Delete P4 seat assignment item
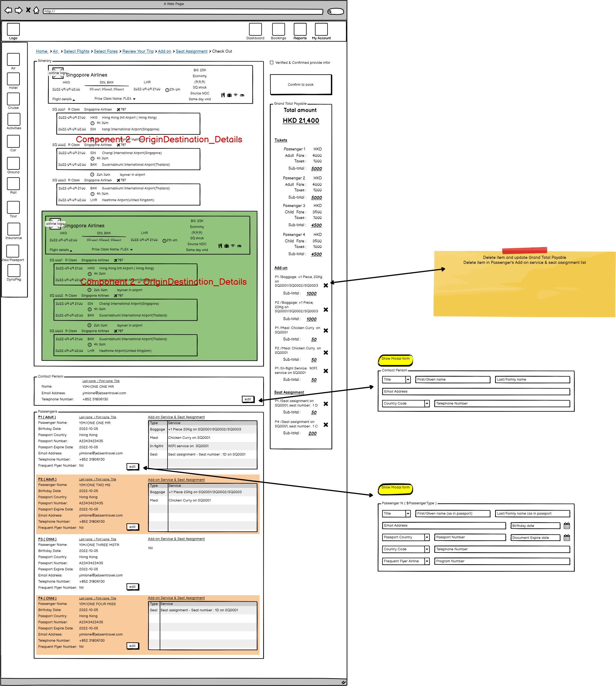This screenshot has height=686, width=616. pyautogui.click(x=326, y=425)
